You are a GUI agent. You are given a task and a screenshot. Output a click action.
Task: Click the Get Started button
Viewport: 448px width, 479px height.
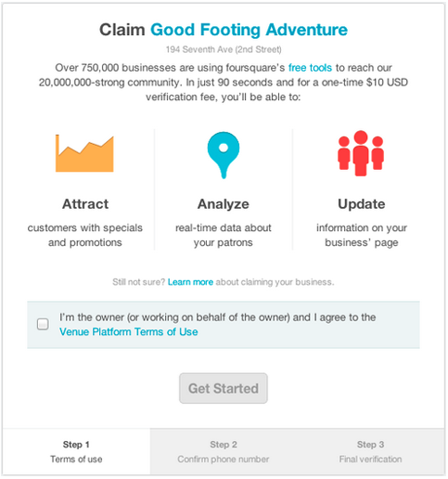[x=224, y=388]
